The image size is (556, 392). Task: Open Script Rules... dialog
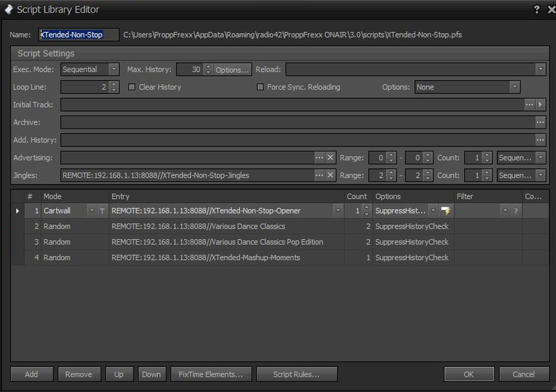[x=297, y=374]
